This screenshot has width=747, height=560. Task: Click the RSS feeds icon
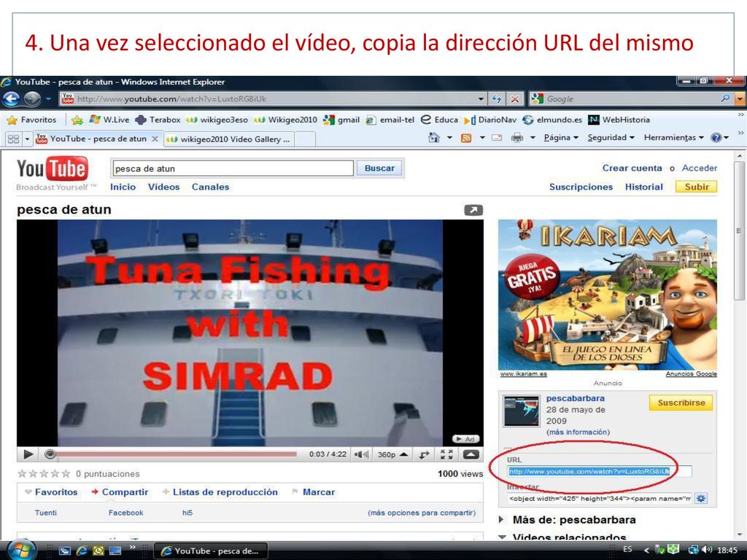pyautogui.click(x=465, y=138)
